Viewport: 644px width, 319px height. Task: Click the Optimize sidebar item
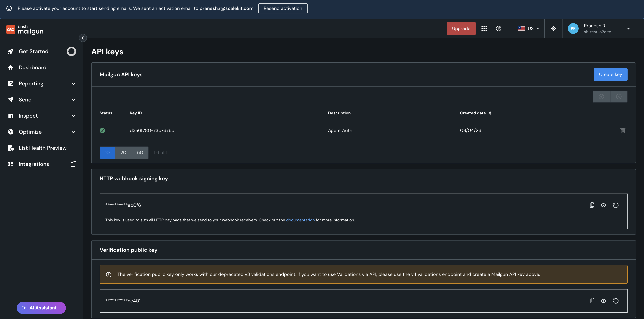tap(30, 132)
